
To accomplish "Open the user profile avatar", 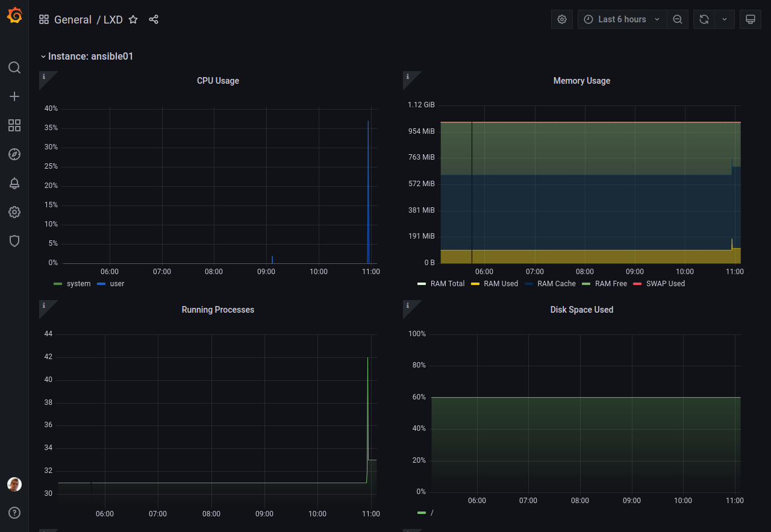I will [14, 484].
